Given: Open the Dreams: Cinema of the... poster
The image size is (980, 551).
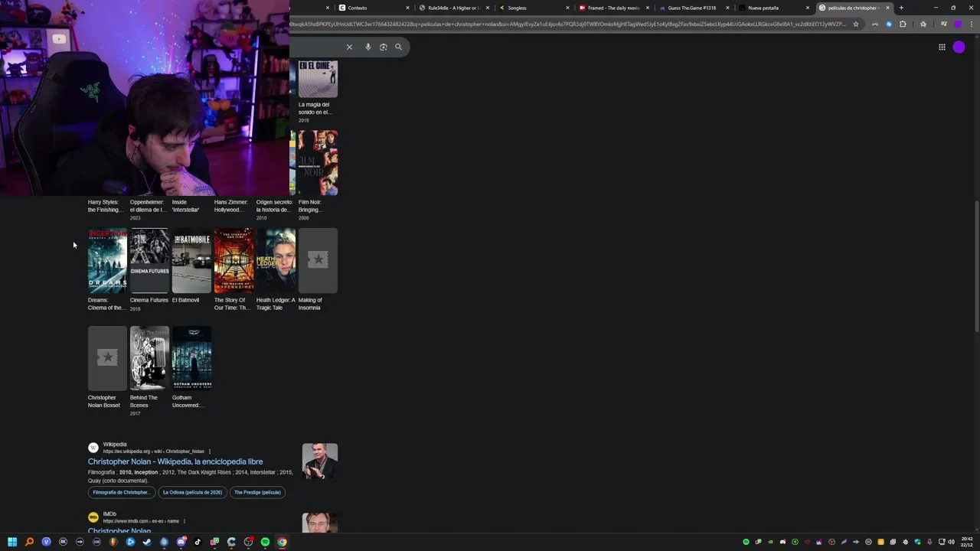Looking at the screenshot, I should 107,261.
